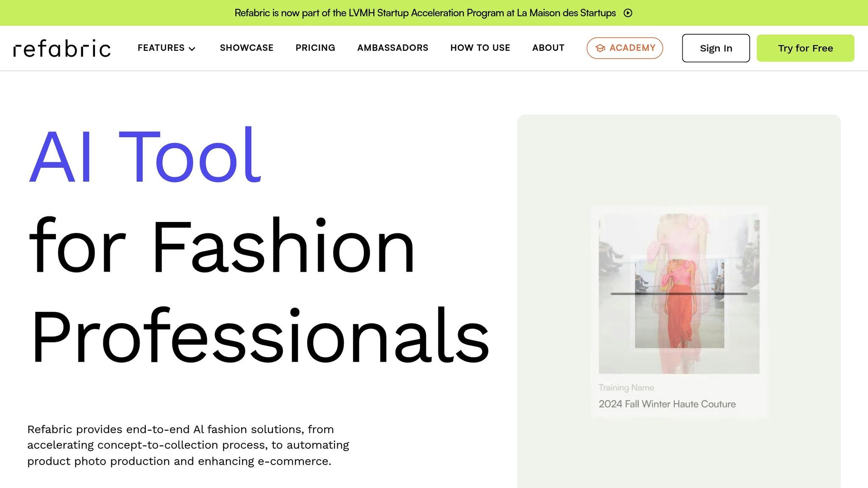
Task: Open the Pricing page
Action: pos(315,48)
